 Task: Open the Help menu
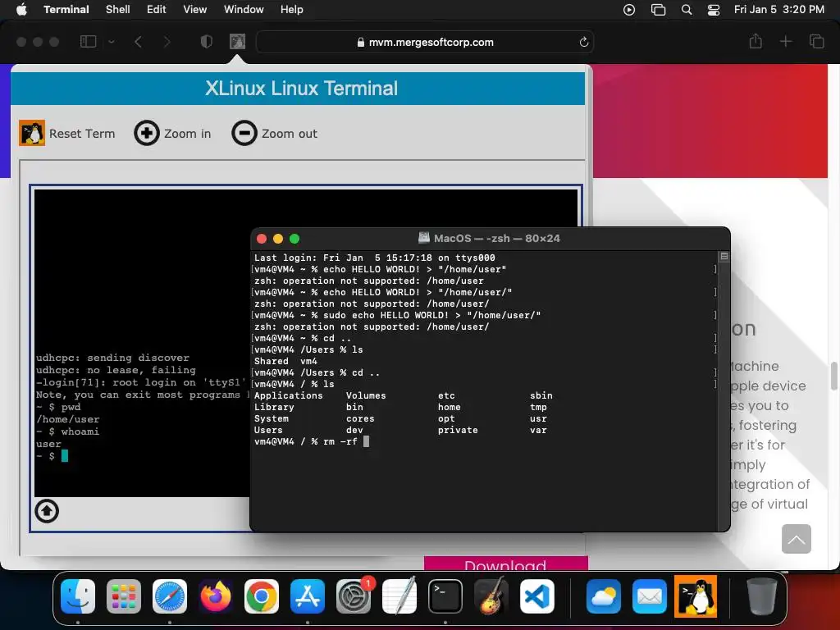(x=292, y=10)
